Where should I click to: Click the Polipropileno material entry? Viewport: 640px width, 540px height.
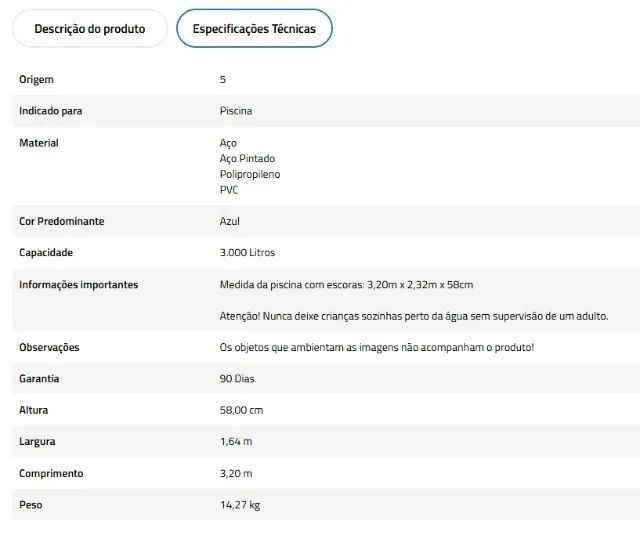pos(250,174)
